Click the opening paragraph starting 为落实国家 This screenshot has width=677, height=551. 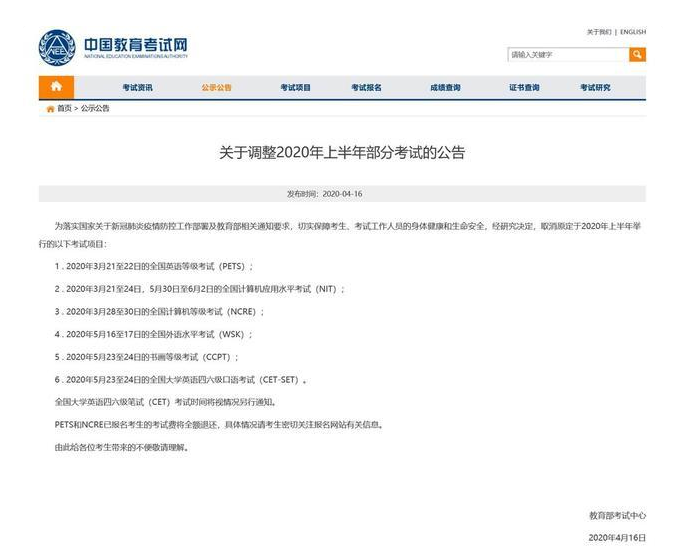340,235
